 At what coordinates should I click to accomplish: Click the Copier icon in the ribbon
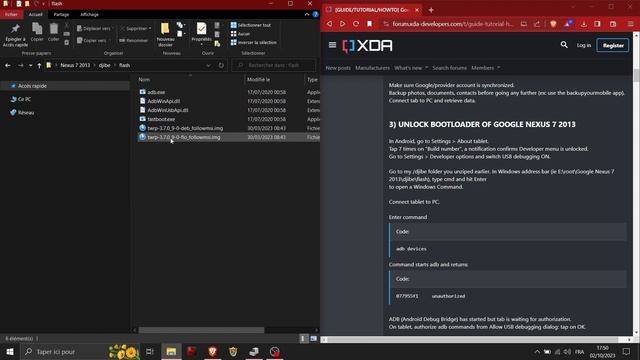[x=37, y=29]
